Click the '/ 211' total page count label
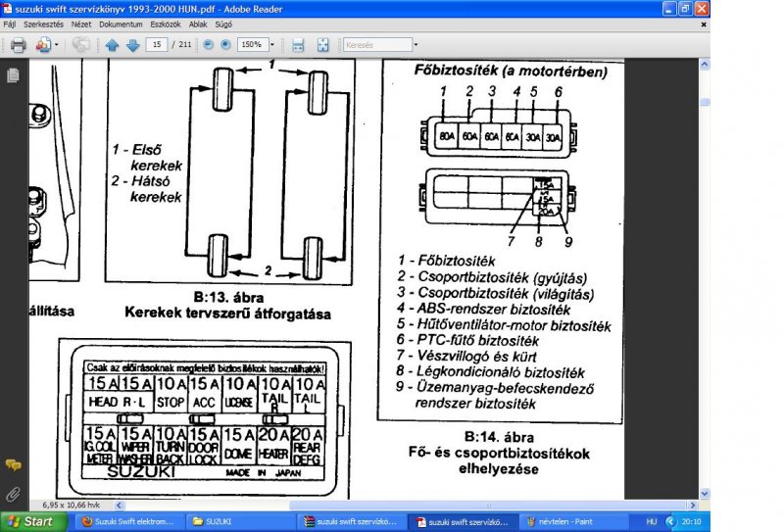 [x=182, y=44]
